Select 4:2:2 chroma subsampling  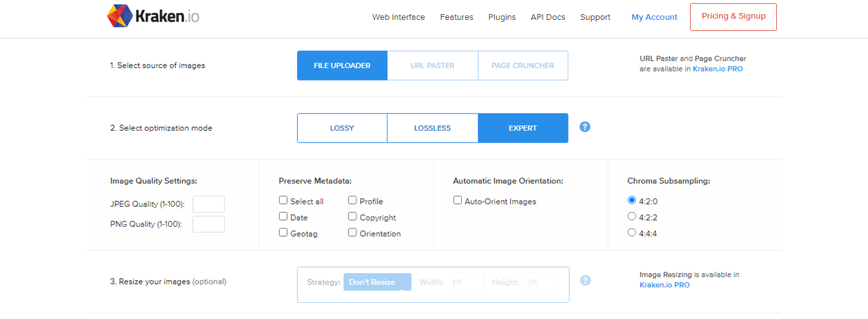[x=632, y=217]
